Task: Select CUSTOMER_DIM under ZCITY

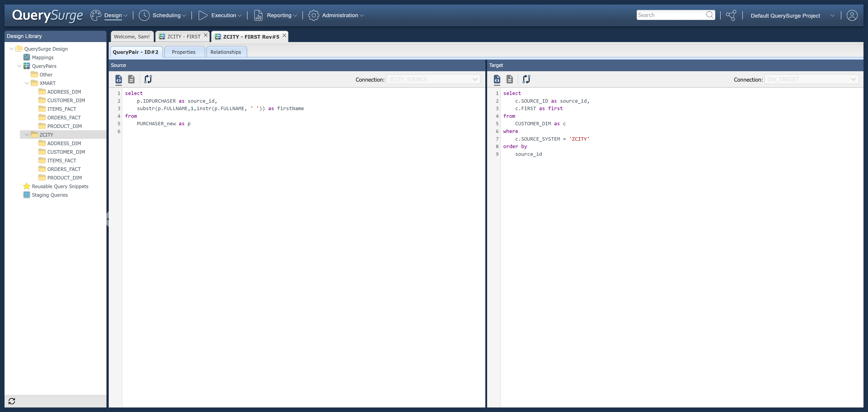Action: [x=66, y=152]
